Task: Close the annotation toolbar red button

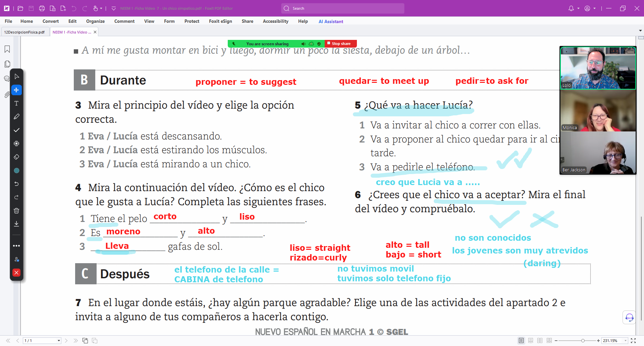Action: (x=16, y=273)
